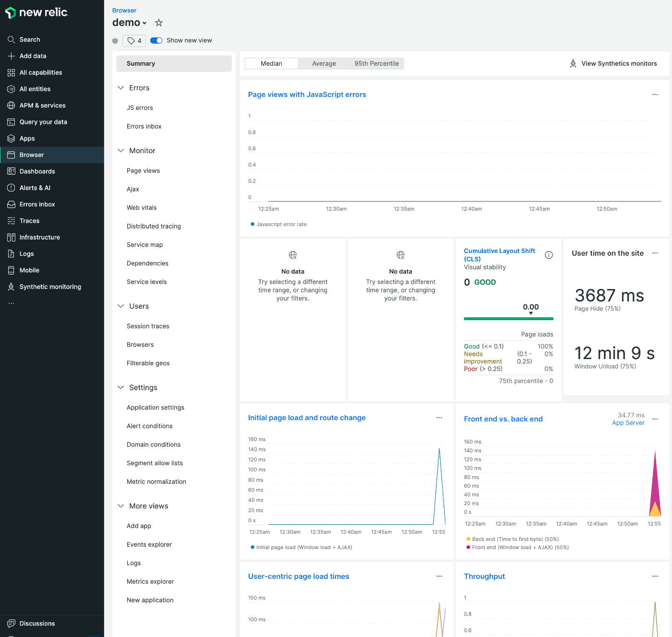Click the 3687 ms Page Hide value

609,296
